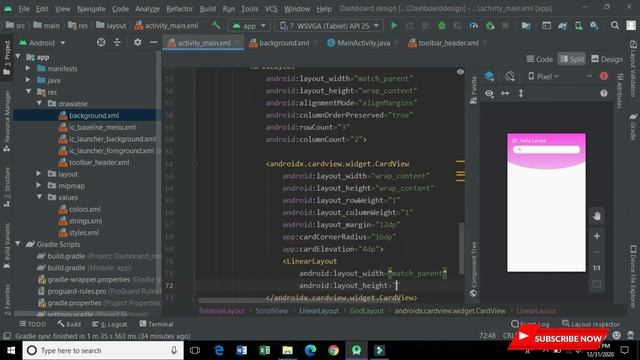Screen dimensions: 640x360
Task: Open Layout Inspector tool window
Action: (x=591, y=324)
